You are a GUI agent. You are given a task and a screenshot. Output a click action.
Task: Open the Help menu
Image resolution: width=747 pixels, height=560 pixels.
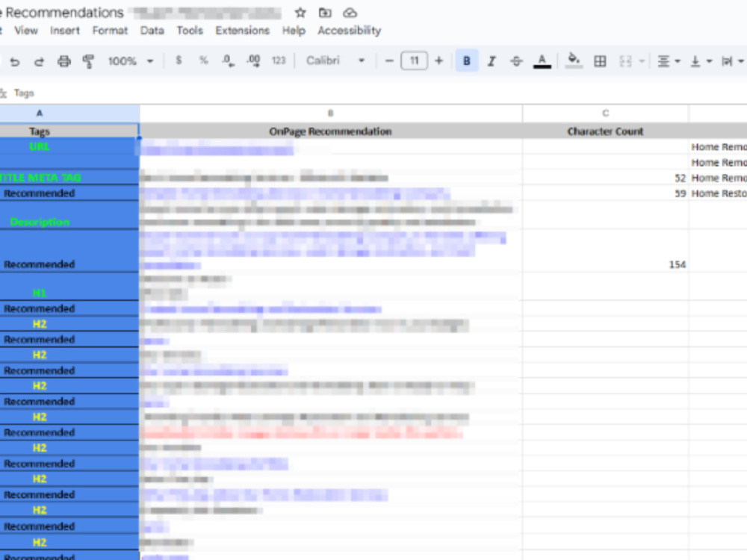pos(294,31)
